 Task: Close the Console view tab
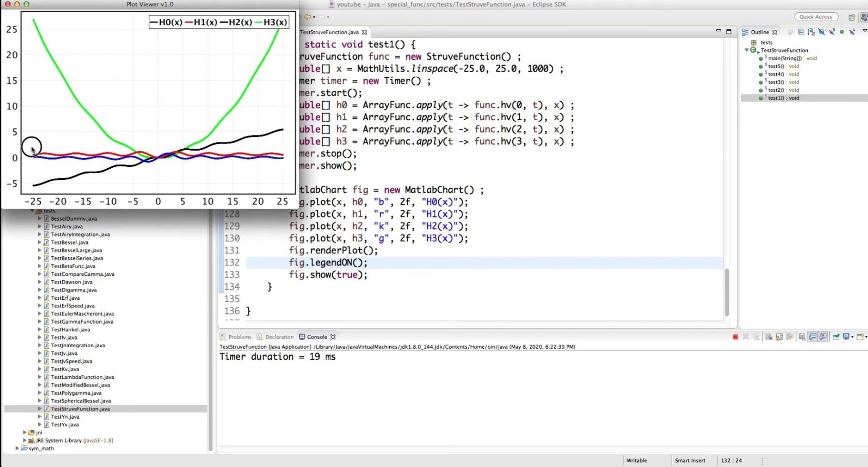[333, 337]
